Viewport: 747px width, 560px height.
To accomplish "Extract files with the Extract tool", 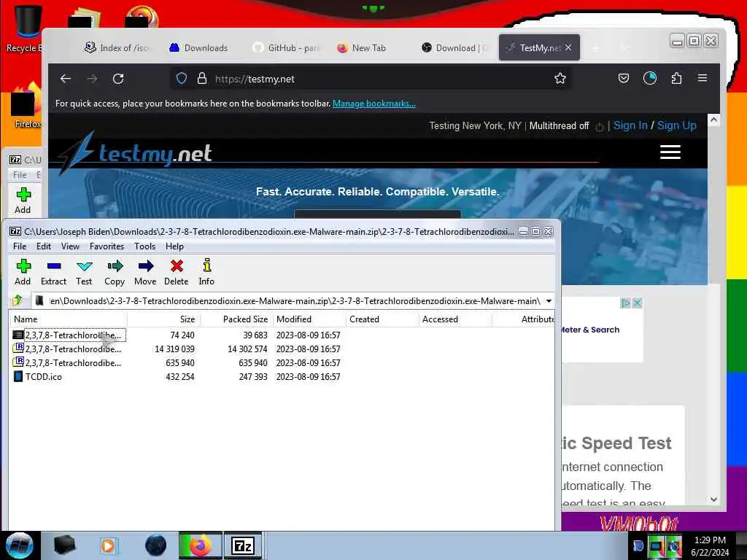I will click(x=53, y=272).
